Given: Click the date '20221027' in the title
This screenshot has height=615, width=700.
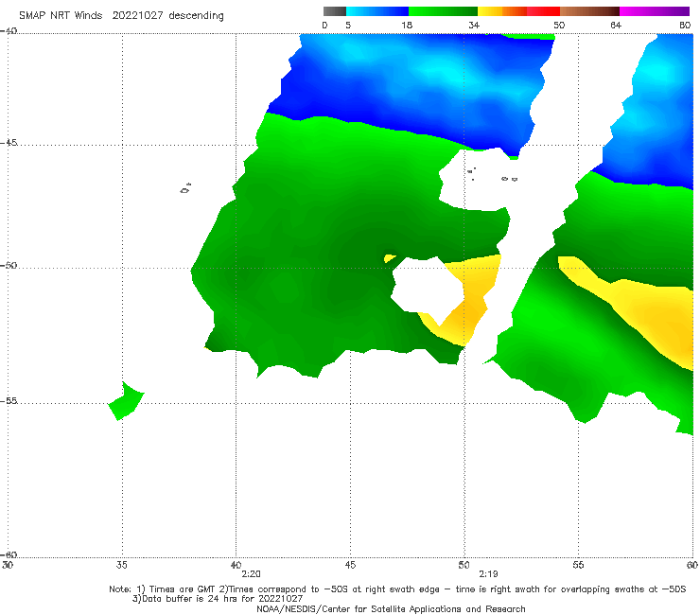Looking at the screenshot, I should click(x=137, y=15).
